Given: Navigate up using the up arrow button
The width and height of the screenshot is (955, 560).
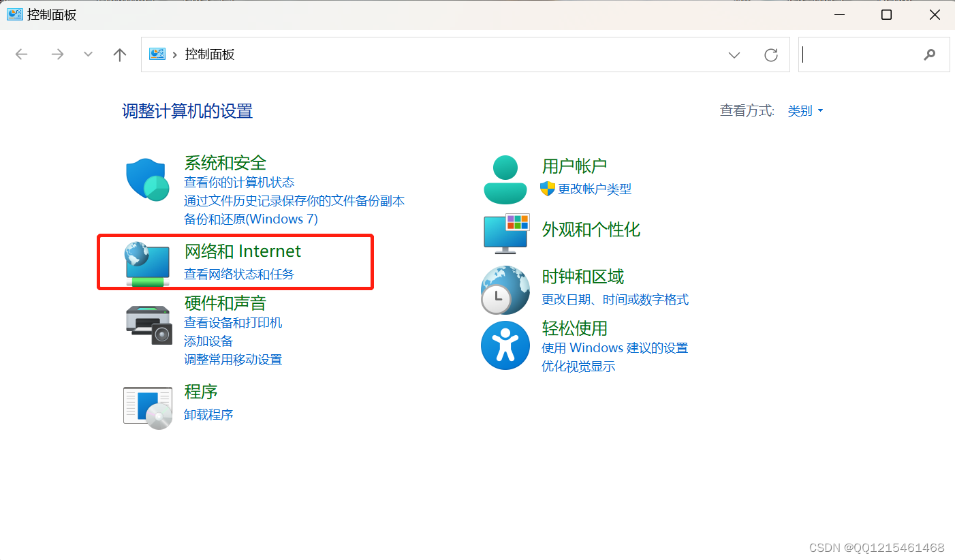Looking at the screenshot, I should coord(119,54).
